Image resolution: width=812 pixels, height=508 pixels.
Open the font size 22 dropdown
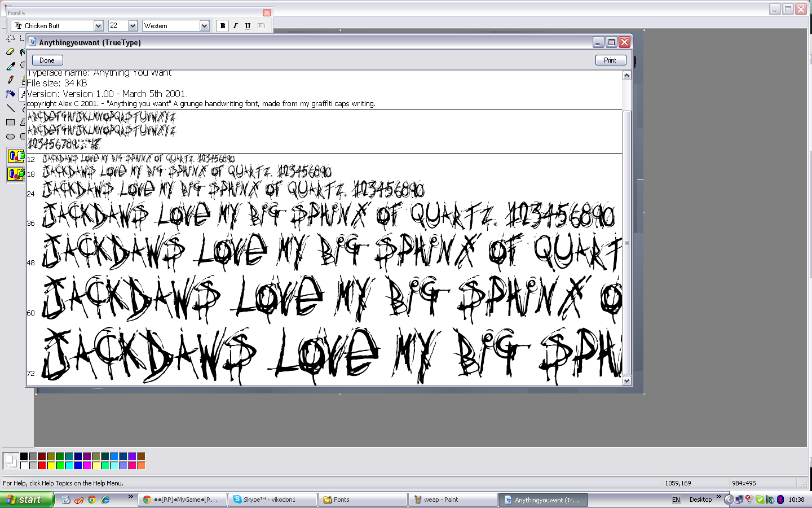133,26
